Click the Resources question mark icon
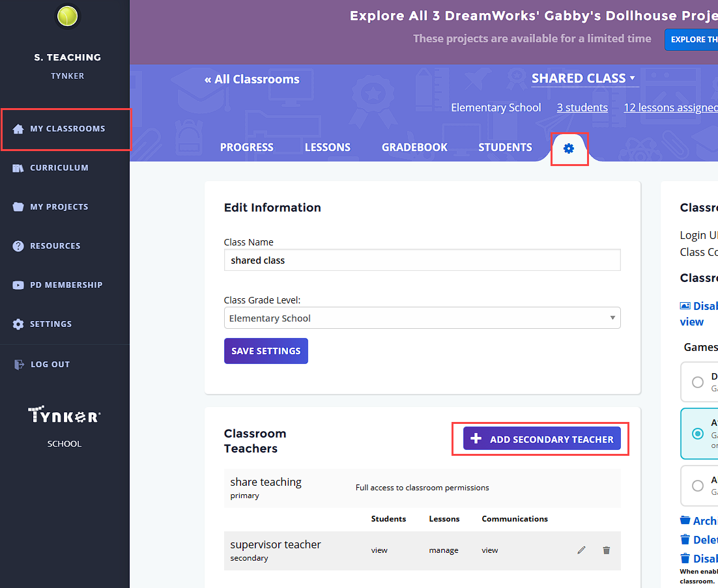The width and height of the screenshot is (718, 588). pyautogui.click(x=18, y=246)
